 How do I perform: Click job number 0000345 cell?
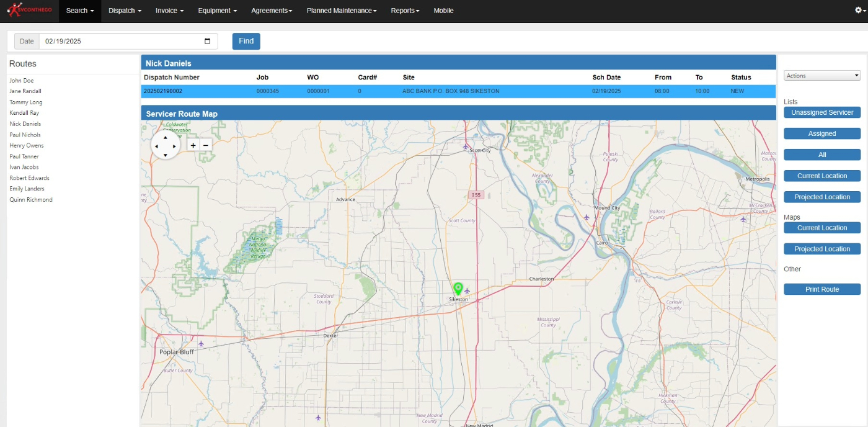[x=268, y=91]
